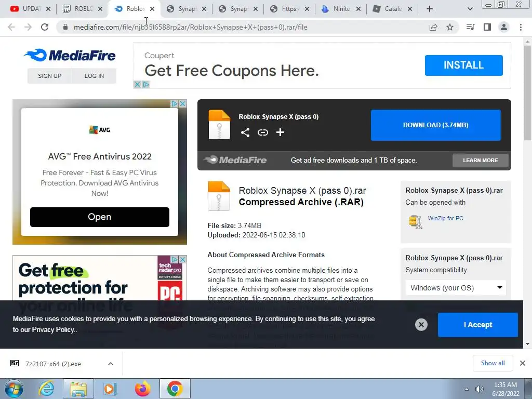The image size is (532, 399).
Task: Open Windows Media Player from taskbar
Action: pyautogui.click(x=110, y=389)
